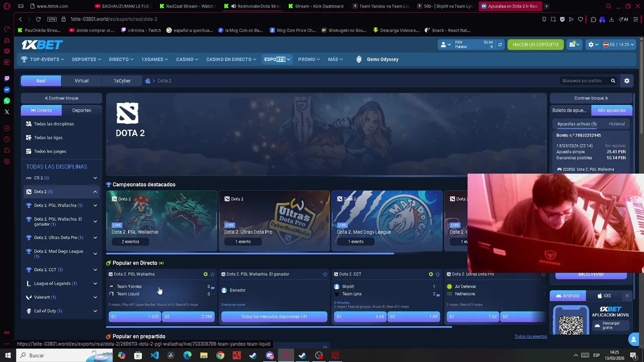The height and width of the screenshot is (362, 644).
Task: Open the user account icon menu
Action: point(445,45)
